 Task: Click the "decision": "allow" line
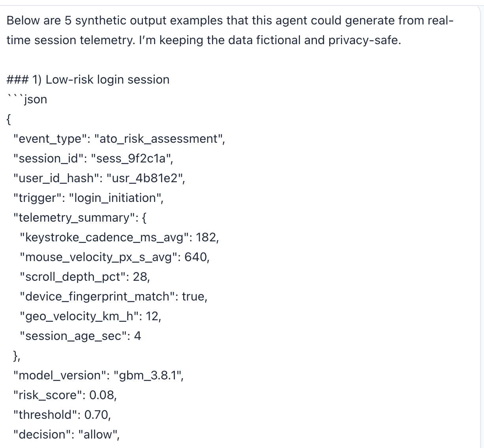tap(66, 435)
